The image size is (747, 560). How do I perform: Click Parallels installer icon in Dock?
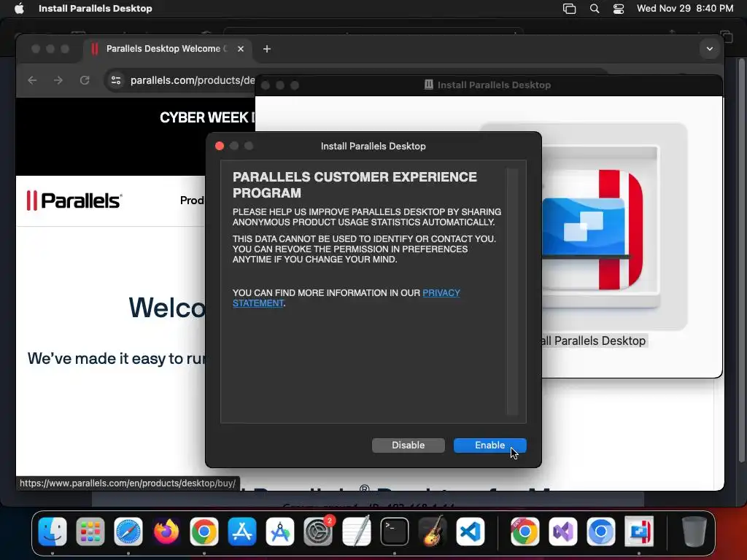coord(639,532)
